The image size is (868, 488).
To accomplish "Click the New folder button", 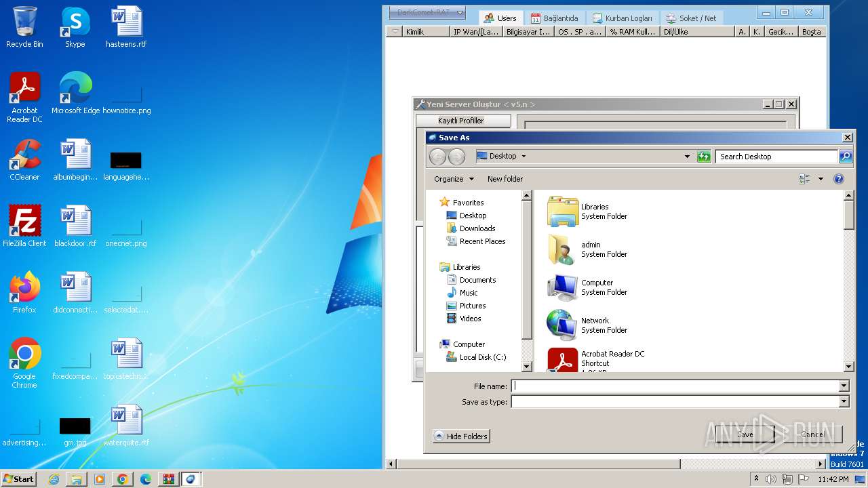I will [x=505, y=179].
